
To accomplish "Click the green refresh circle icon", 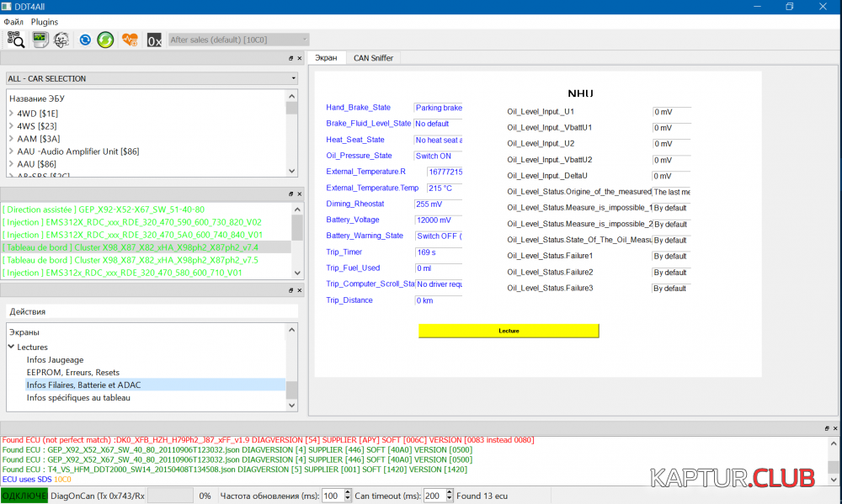I will click(x=105, y=40).
